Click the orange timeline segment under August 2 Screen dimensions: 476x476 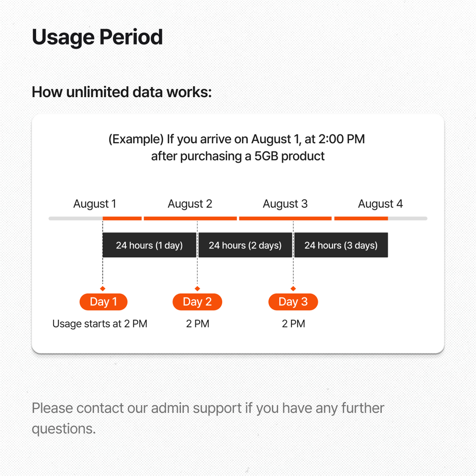(x=190, y=218)
